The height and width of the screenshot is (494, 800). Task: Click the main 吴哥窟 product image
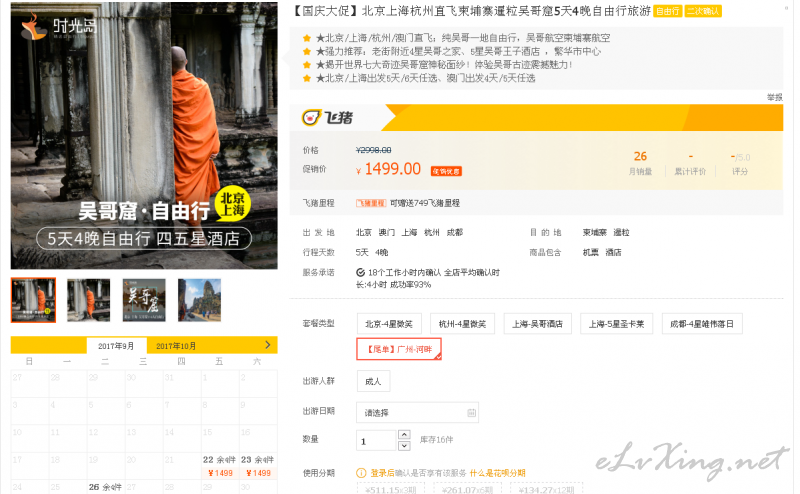(x=144, y=135)
